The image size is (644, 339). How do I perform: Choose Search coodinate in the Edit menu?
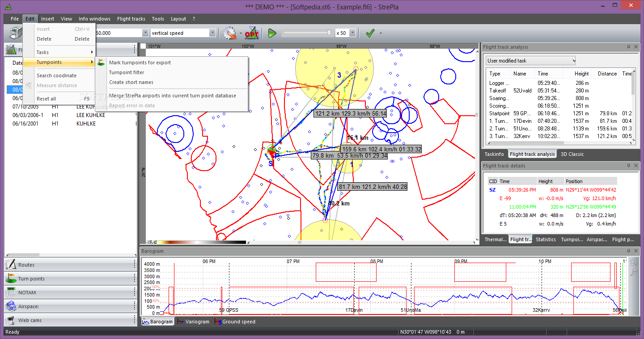coord(59,75)
